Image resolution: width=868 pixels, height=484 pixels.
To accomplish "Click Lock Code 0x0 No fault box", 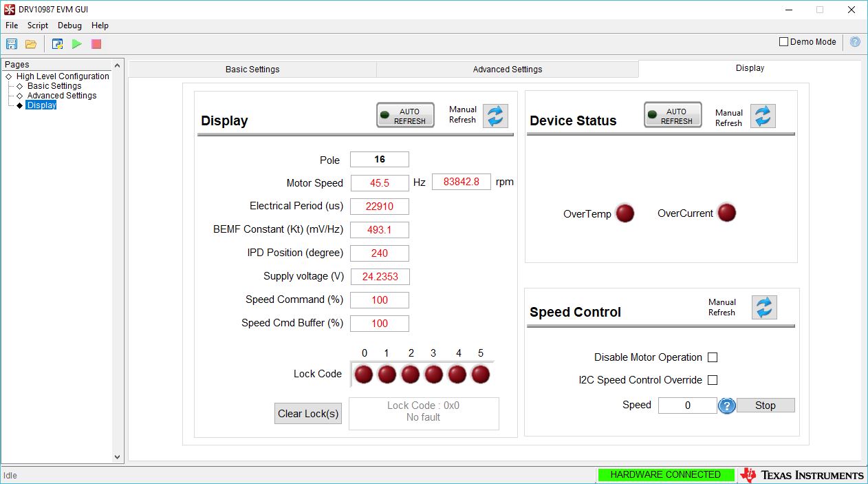I will click(x=424, y=414).
